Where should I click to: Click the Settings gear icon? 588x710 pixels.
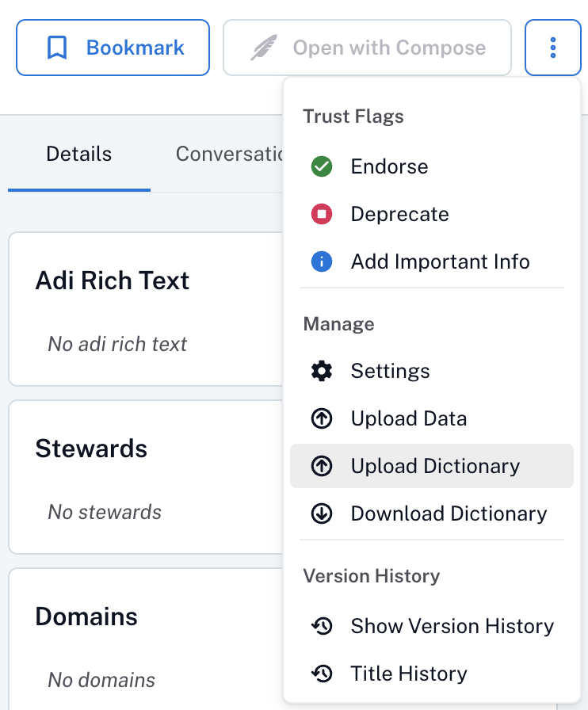tap(322, 372)
